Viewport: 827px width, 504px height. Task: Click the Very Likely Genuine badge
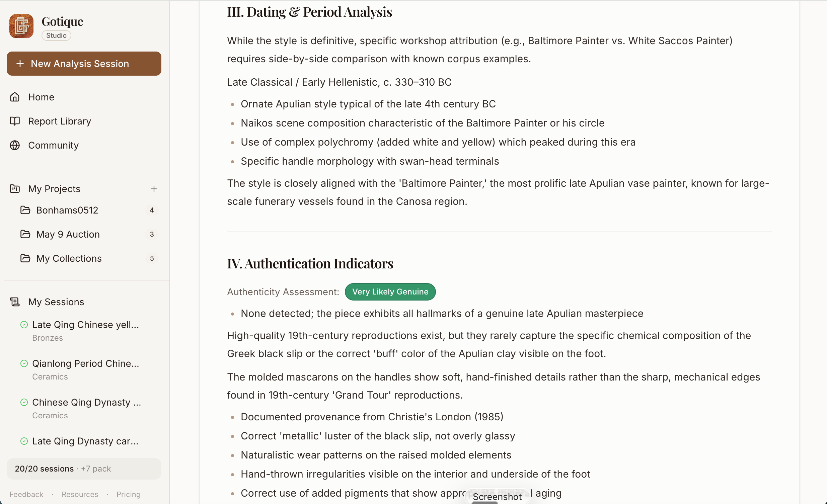pyautogui.click(x=390, y=291)
